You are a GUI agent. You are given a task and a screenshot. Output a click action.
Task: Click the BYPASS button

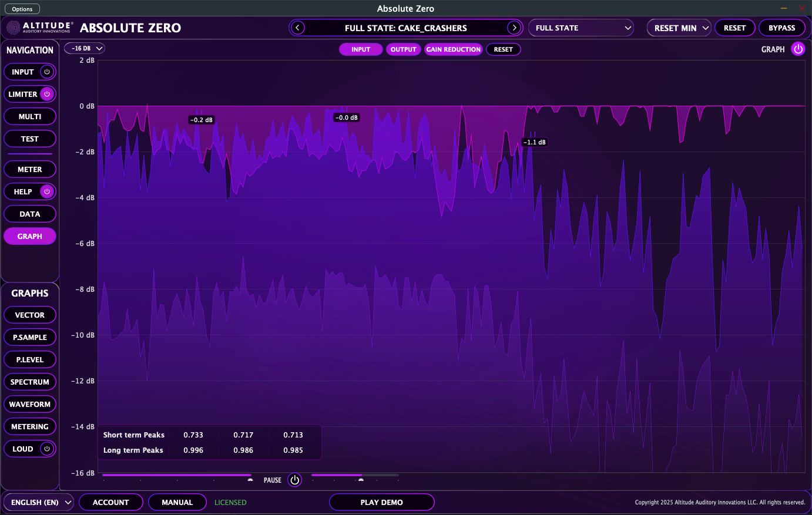[x=782, y=28]
